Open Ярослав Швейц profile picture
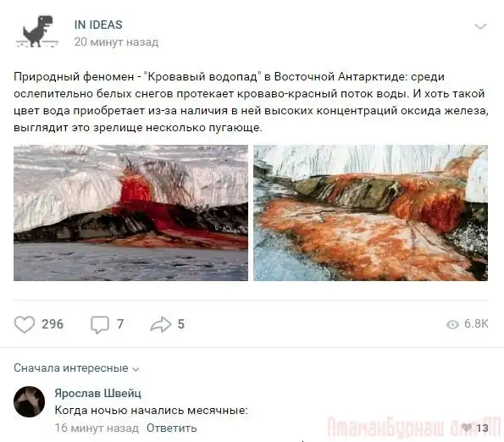 pyautogui.click(x=30, y=401)
